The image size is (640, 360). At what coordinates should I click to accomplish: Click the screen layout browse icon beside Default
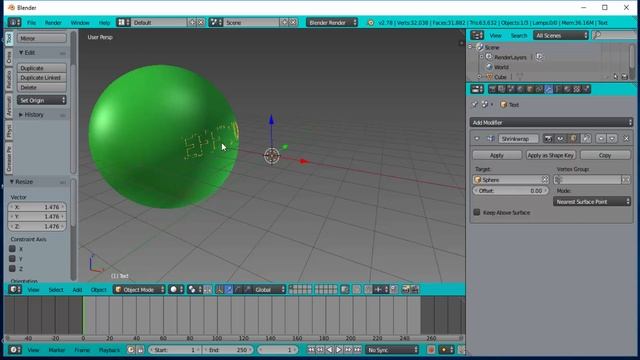point(123,22)
